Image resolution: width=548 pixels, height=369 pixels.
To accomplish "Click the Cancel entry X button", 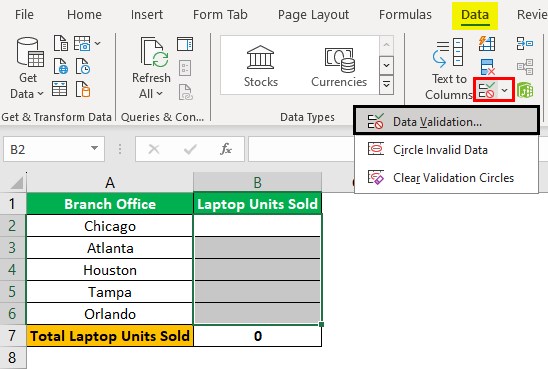I will point(154,150).
